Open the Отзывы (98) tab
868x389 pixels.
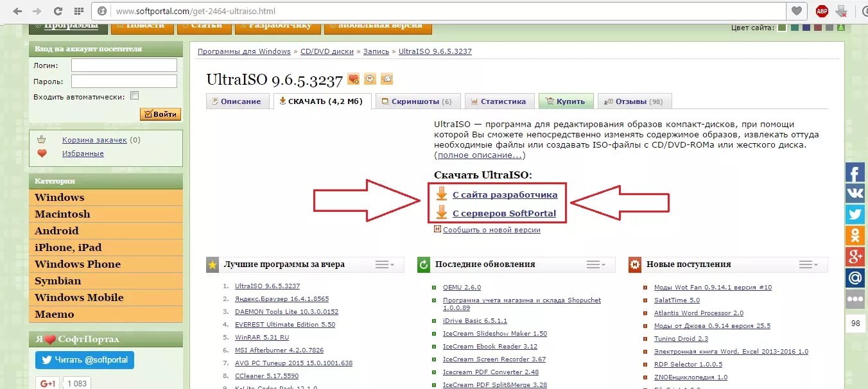634,101
